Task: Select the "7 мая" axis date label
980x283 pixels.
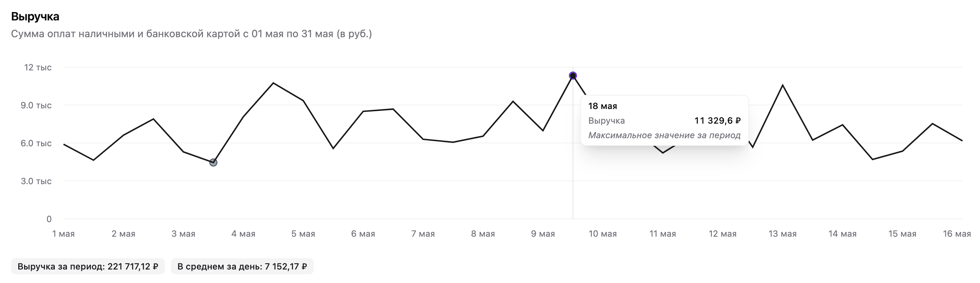Action: pos(423,234)
